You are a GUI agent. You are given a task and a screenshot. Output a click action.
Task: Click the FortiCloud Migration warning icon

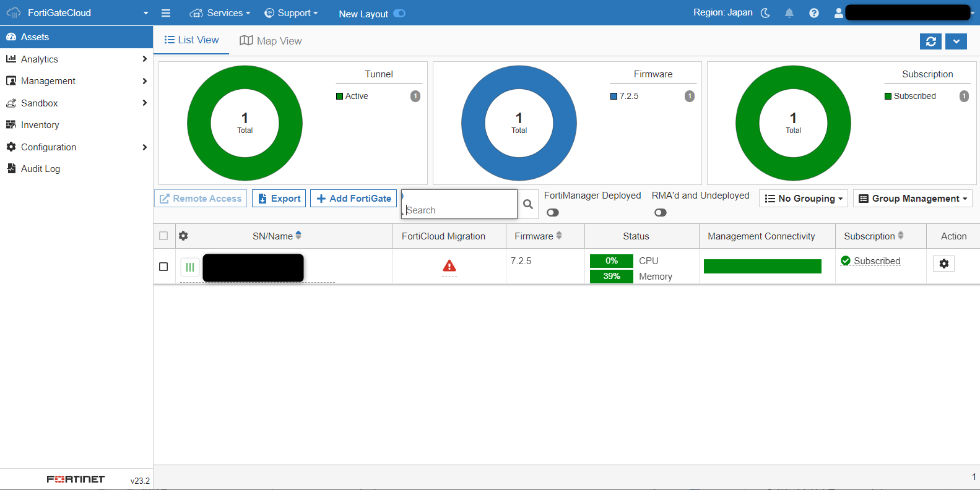click(449, 266)
